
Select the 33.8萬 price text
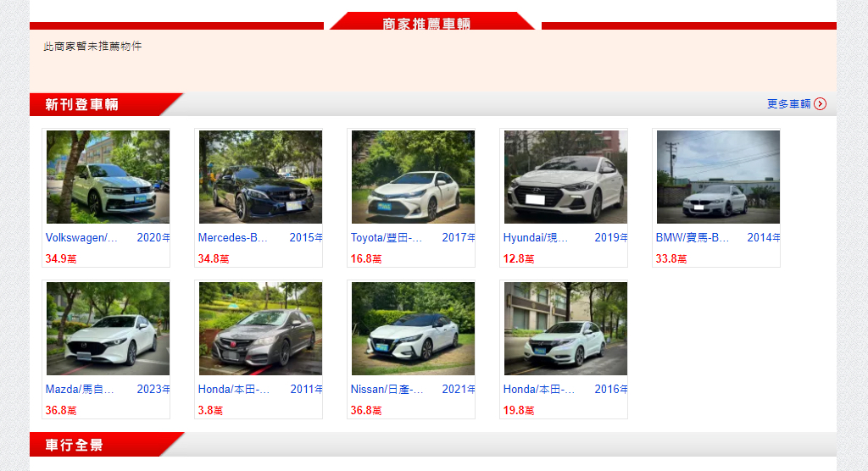671,258
